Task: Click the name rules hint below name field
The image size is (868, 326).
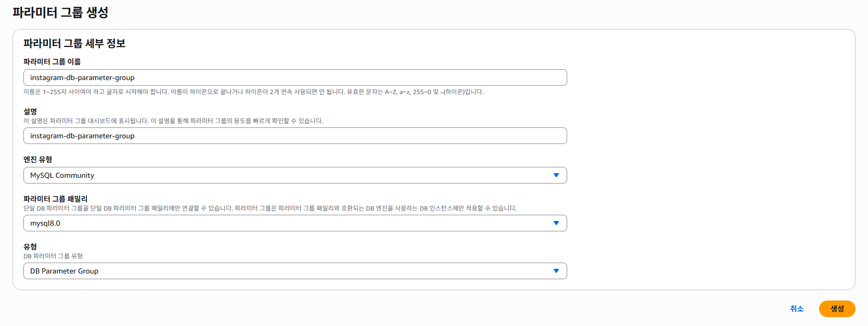Action: (253, 92)
